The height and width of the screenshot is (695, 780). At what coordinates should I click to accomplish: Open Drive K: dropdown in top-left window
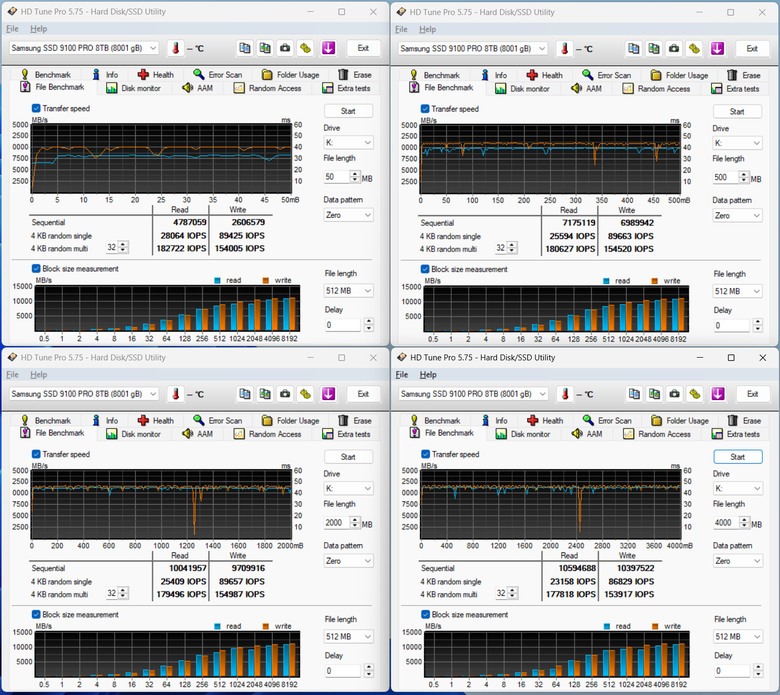tap(348, 142)
